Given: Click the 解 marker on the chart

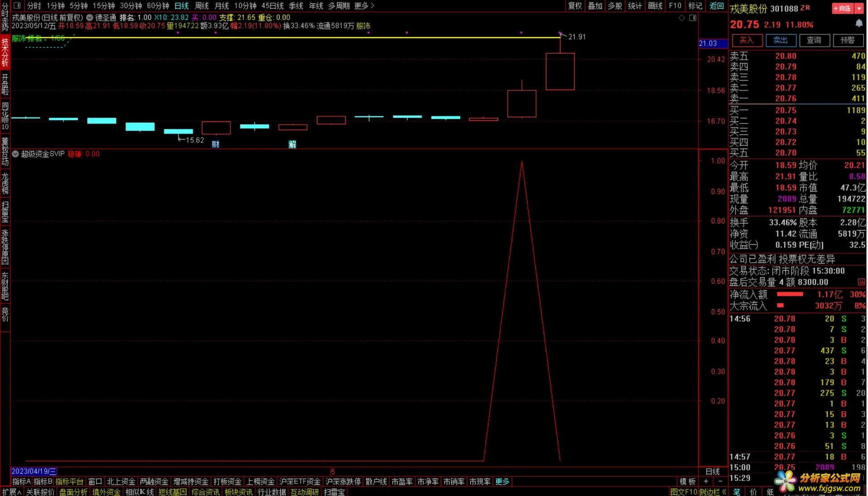Looking at the screenshot, I should point(292,144).
